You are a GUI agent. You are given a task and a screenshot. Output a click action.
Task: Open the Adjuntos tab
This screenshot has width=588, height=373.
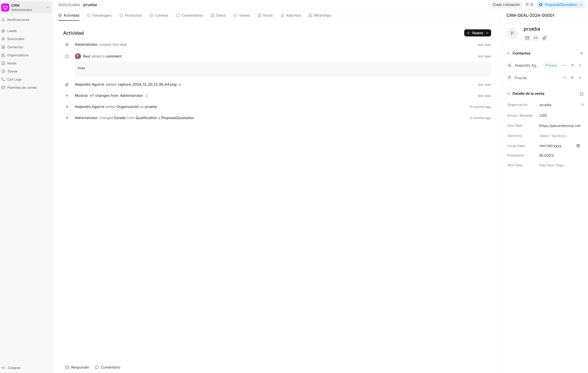click(291, 15)
